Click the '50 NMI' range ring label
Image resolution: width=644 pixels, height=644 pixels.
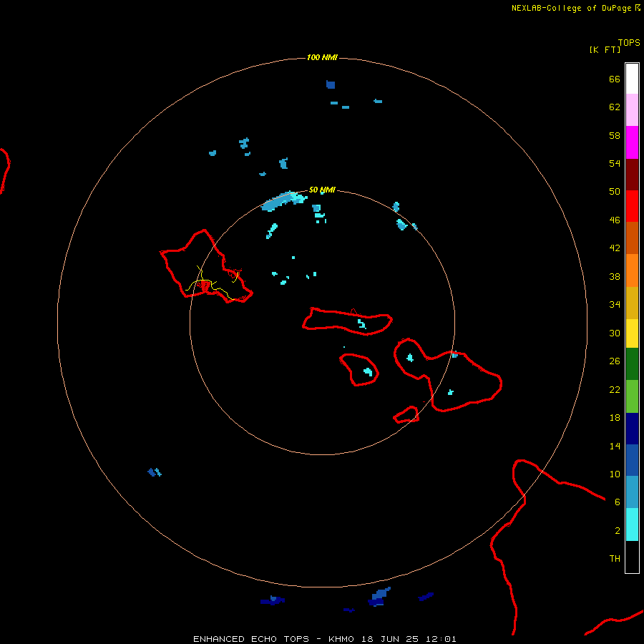pos(322,190)
